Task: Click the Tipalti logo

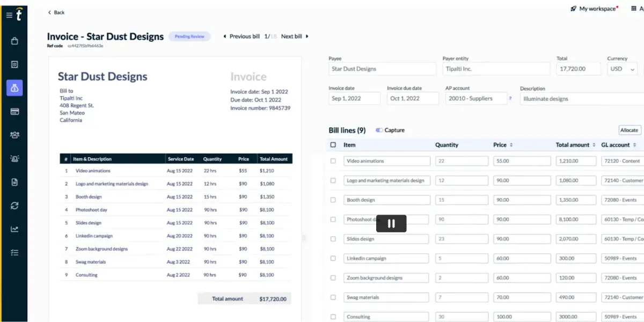Action: [x=19, y=14]
